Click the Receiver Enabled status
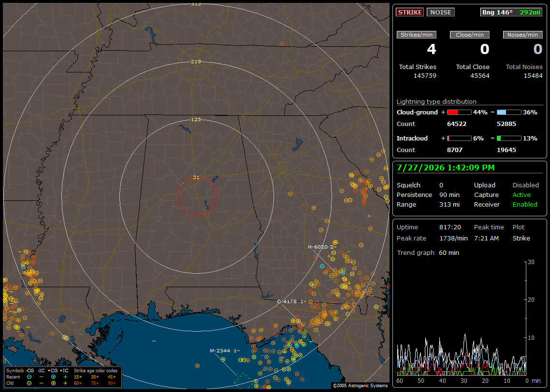The height and width of the screenshot is (392, 550). 525,205
